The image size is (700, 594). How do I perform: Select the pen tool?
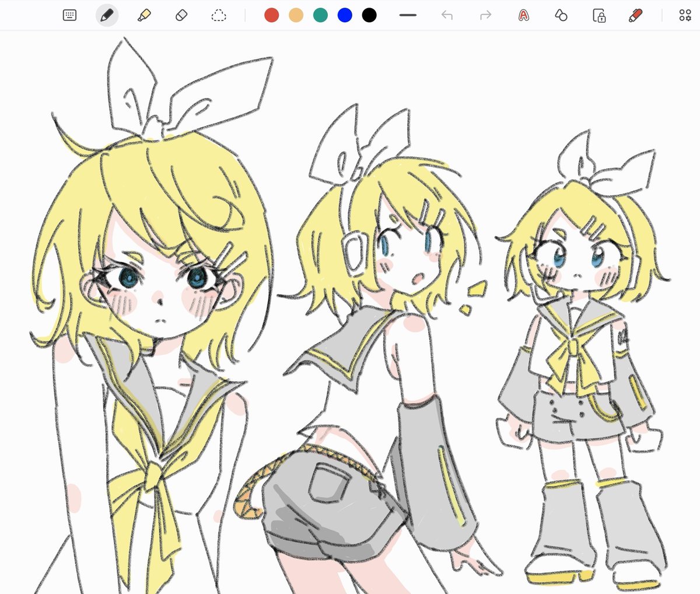pyautogui.click(x=107, y=15)
